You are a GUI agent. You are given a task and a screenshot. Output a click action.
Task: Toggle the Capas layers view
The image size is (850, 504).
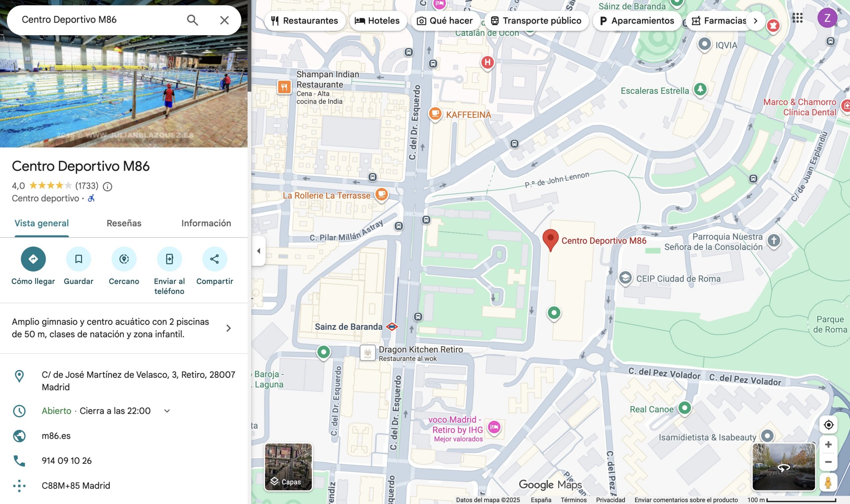point(288,467)
